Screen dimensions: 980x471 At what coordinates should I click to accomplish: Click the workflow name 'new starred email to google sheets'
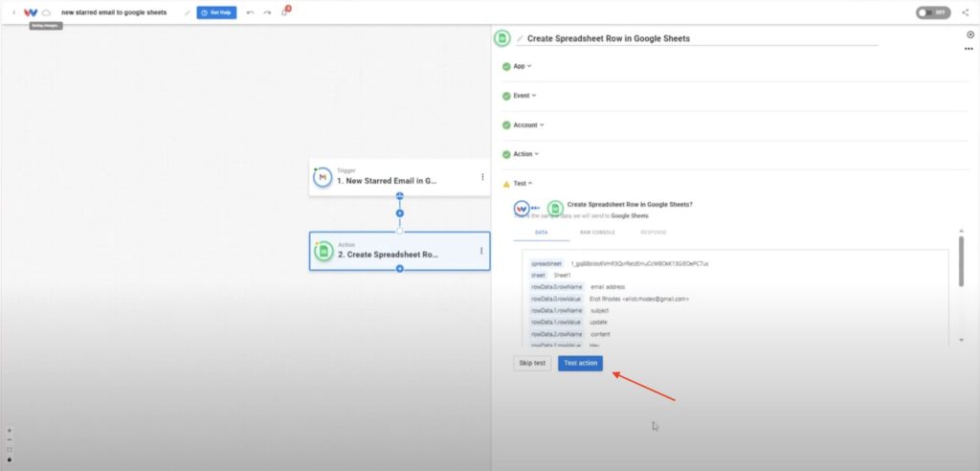tap(115, 12)
